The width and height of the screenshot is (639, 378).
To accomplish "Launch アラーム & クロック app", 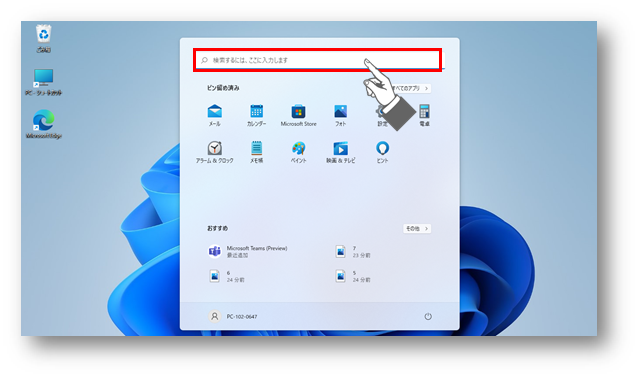I will coord(214,152).
